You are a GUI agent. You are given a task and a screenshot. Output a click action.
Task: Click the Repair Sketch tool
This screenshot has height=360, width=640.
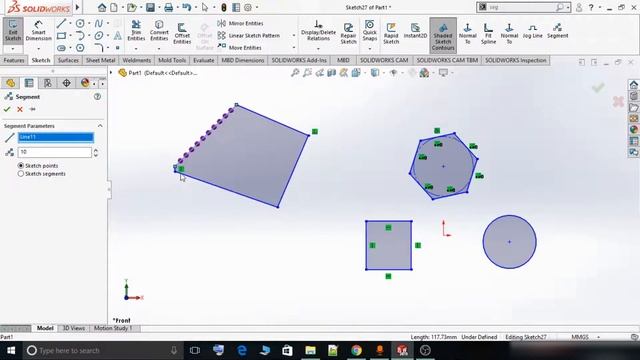[348, 33]
